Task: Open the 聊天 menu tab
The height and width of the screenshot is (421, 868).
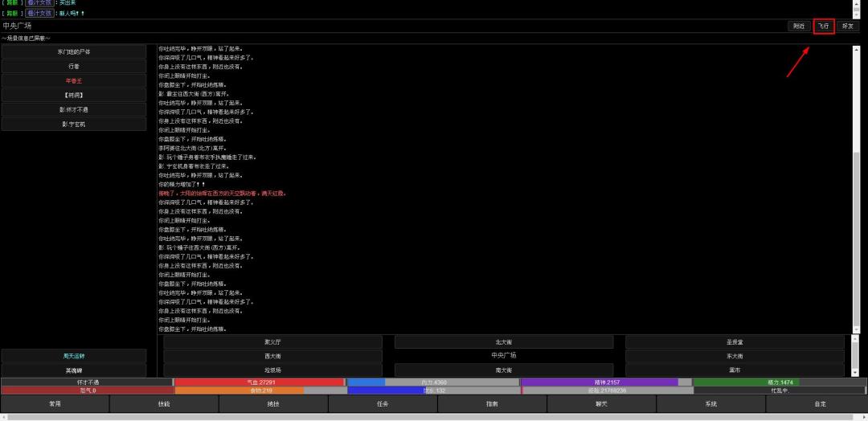Action: click(602, 404)
